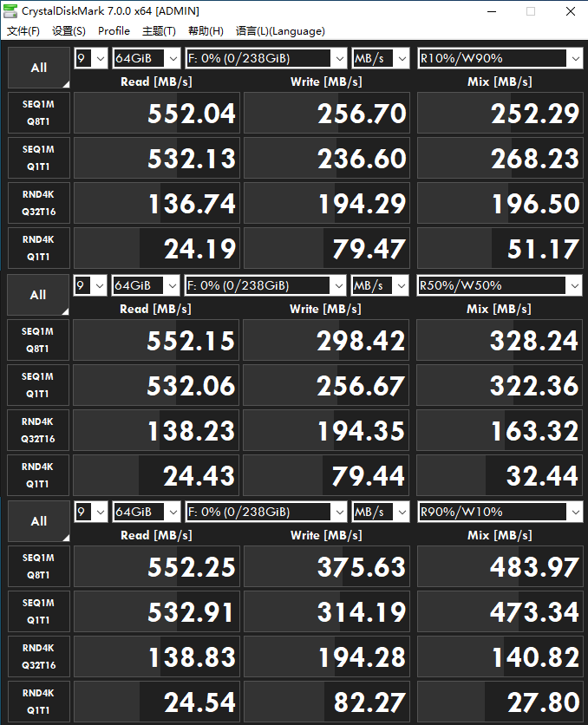Start SEQ1M Q8T1 test in R50%/W50% panel
The image size is (588, 725).
38,340
